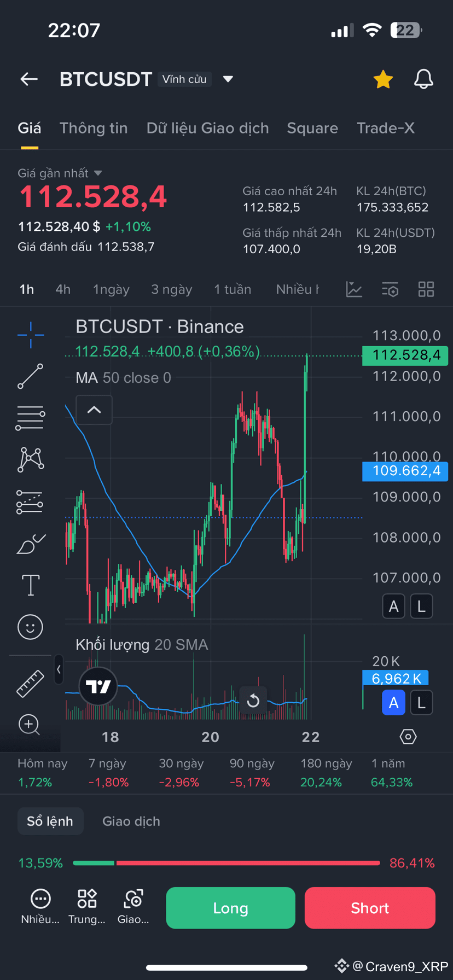453x980 pixels.
Task: Open the emoji sticker tool
Action: pos(31,627)
